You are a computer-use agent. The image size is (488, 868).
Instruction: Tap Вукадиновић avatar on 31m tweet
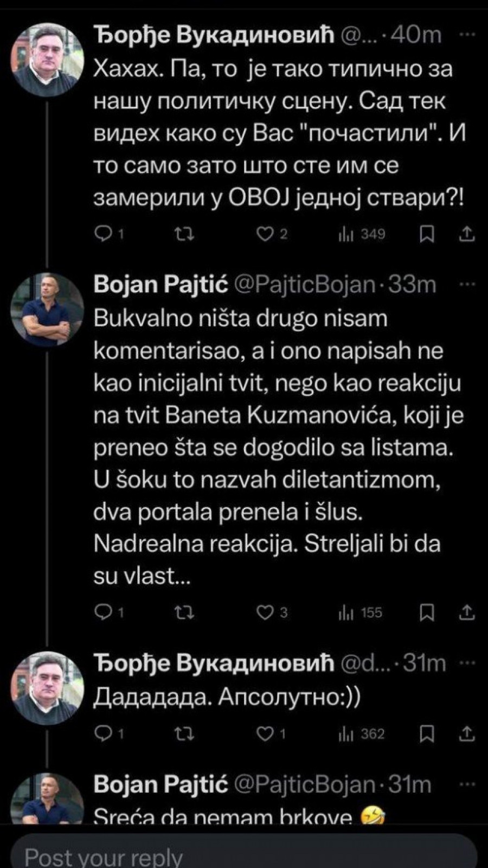(x=48, y=687)
